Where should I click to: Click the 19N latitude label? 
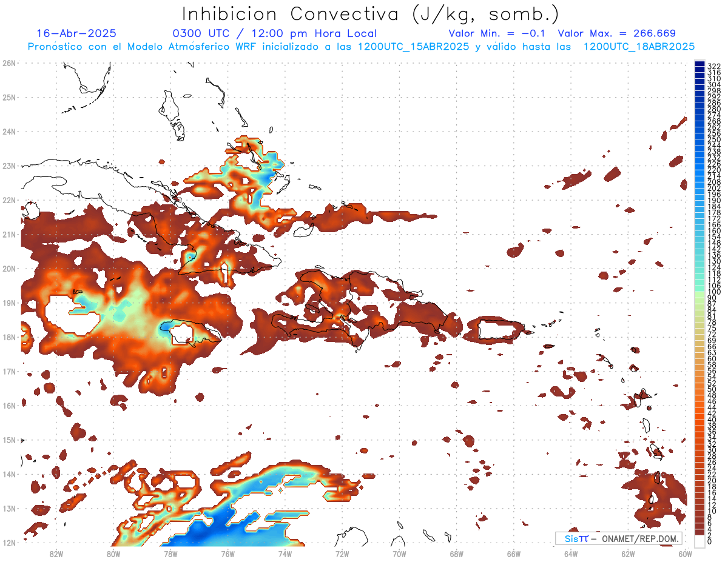click(8, 303)
